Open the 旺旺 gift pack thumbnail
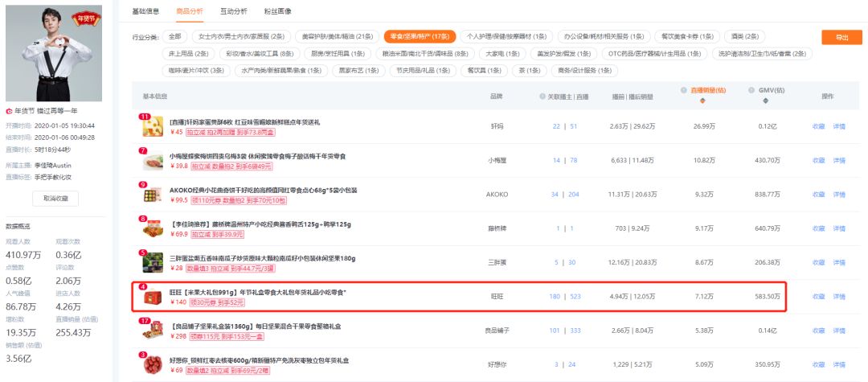The image size is (868, 382). coord(153,298)
